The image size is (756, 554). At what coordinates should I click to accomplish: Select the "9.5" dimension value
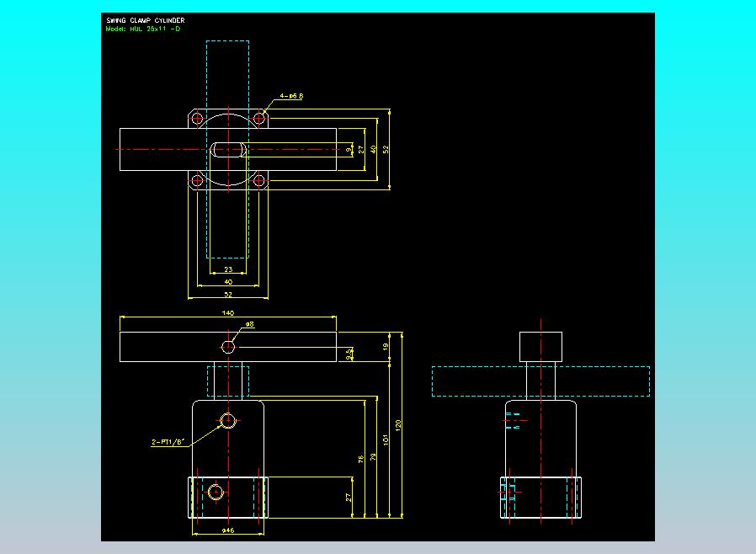pos(349,354)
